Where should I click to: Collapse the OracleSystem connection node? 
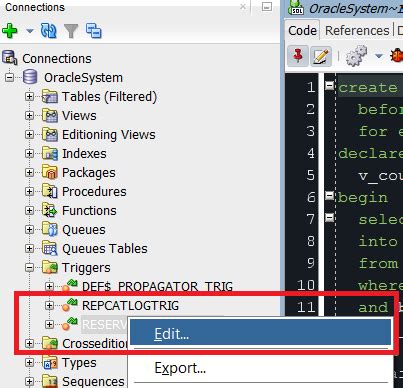point(10,77)
